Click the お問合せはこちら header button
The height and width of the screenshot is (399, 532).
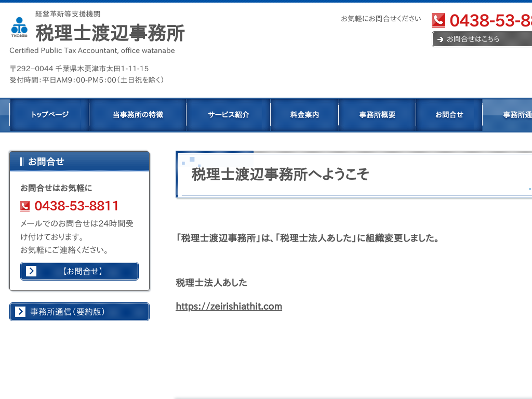point(482,39)
